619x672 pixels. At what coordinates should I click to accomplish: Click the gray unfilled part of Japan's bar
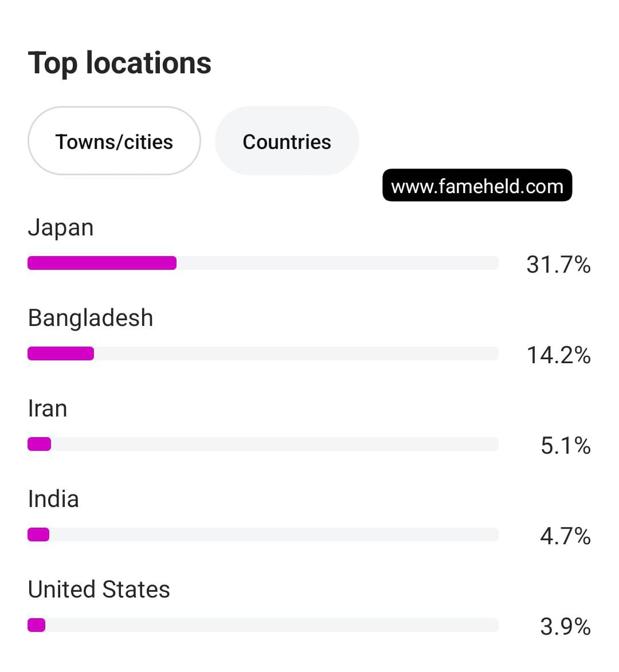(337, 263)
